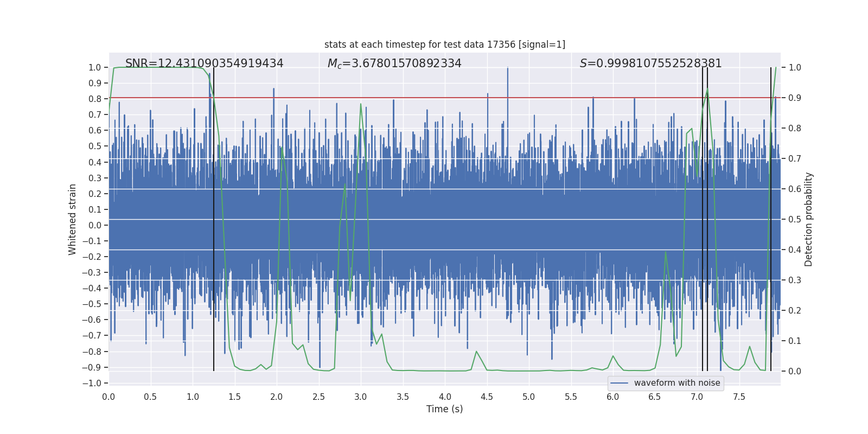Click the "waveform with noise" legend text
868x434 pixels.
[677, 383]
